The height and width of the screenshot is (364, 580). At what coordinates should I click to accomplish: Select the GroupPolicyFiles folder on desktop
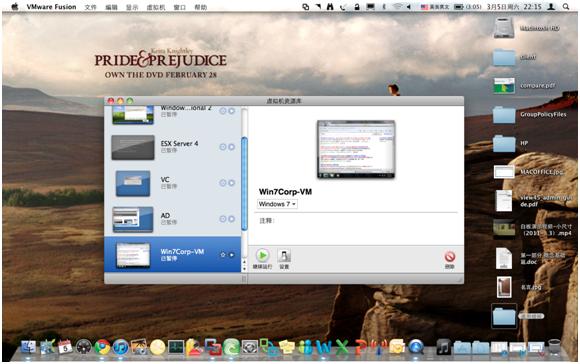(504, 115)
